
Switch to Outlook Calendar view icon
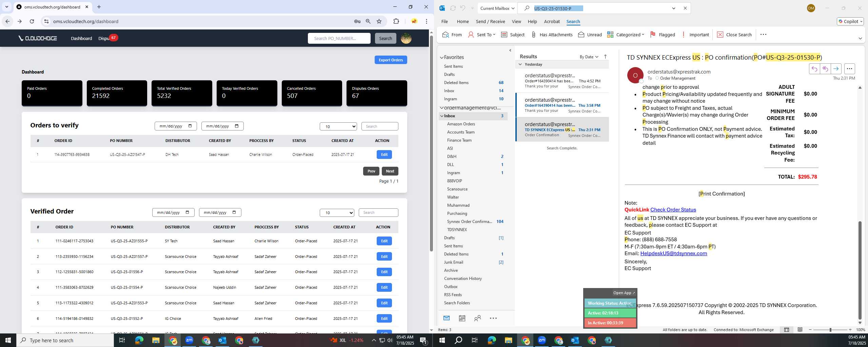462,318
